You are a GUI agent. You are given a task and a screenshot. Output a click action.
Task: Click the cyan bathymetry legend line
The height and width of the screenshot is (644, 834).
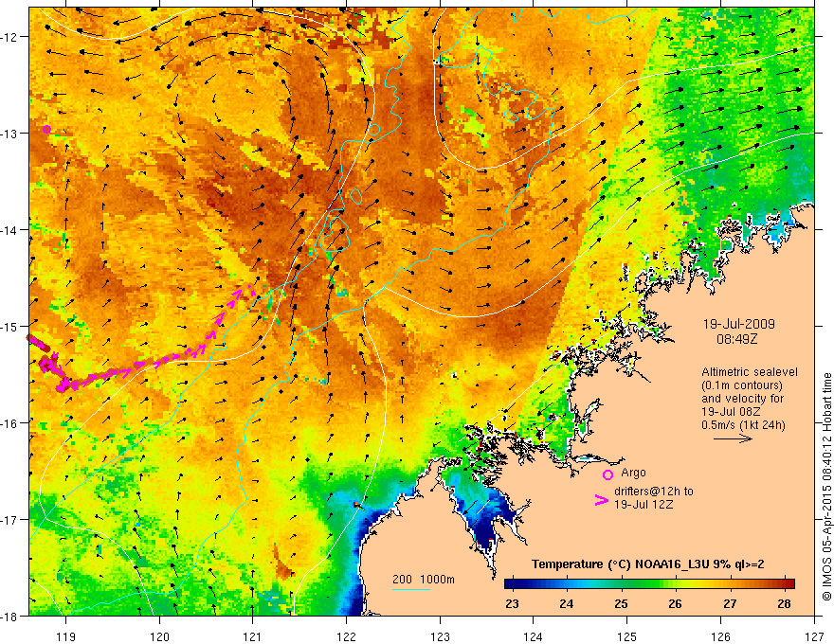pyautogui.click(x=411, y=589)
